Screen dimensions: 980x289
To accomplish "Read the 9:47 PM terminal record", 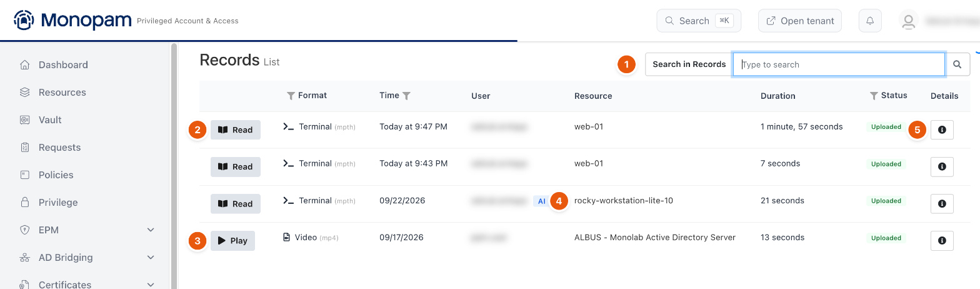I will click(236, 130).
